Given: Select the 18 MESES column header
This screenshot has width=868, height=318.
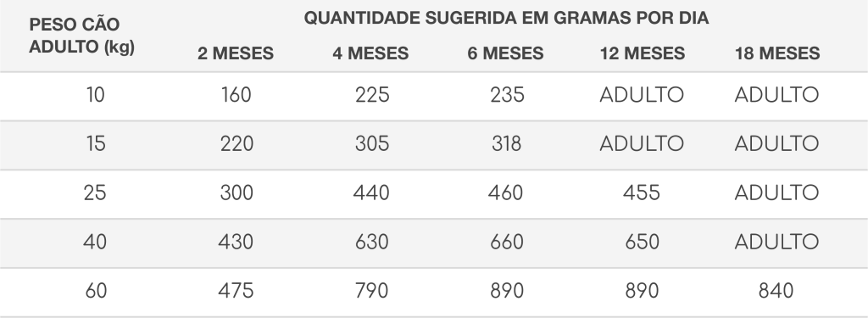Looking at the screenshot, I should (x=777, y=53).
